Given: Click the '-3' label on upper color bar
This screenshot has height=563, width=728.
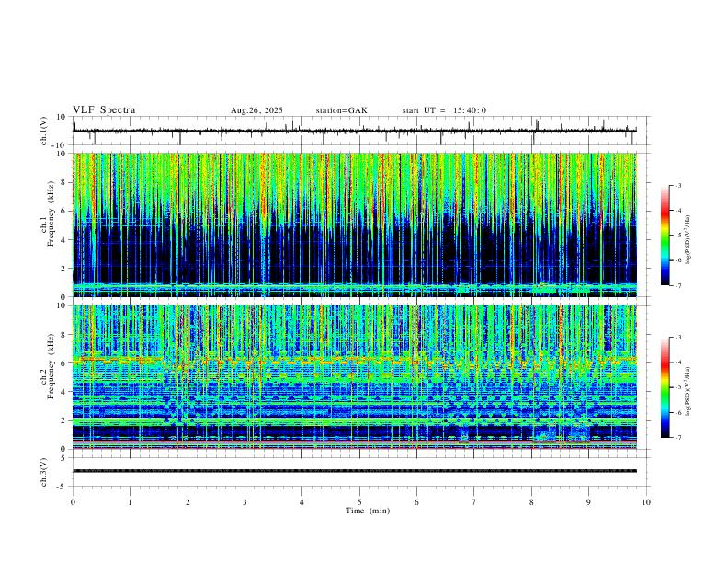Looking at the screenshot, I should coord(677,185).
